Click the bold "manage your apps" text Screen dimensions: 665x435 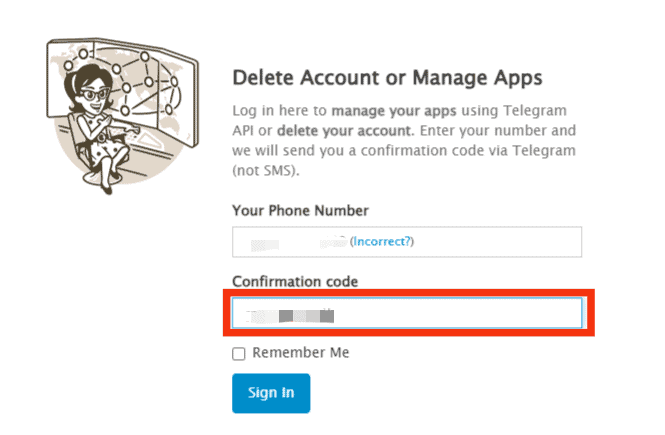pyautogui.click(x=375, y=111)
